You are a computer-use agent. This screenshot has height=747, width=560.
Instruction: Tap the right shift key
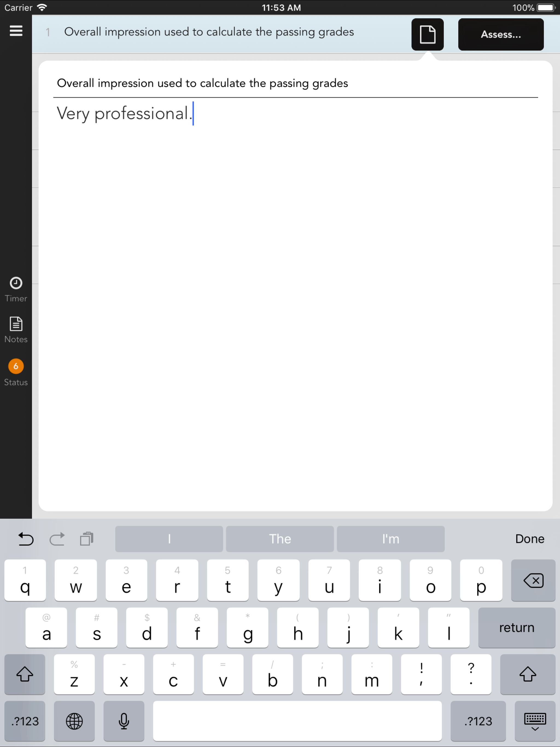click(x=527, y=674)
